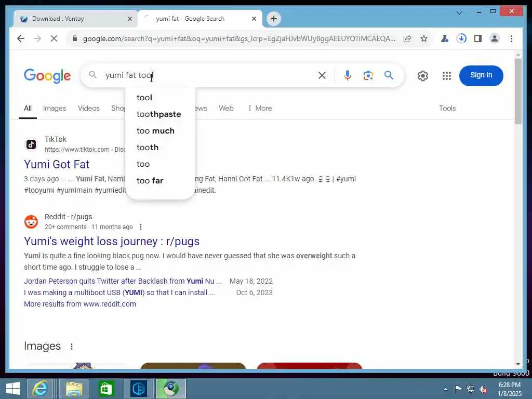The image size is (532, 399).
Task: Choose the plain 'too' suggestion
Action: [160, 164]
